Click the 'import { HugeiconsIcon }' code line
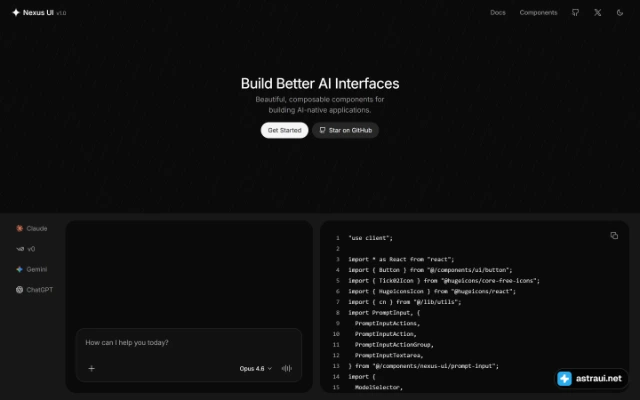This screenshot has height=400, width=640. [x=432, y=291]
